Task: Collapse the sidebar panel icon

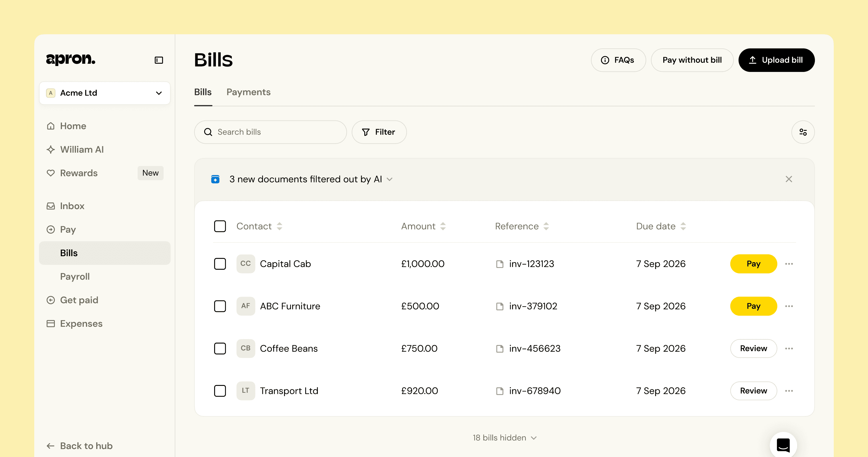Action: (159, 60)
